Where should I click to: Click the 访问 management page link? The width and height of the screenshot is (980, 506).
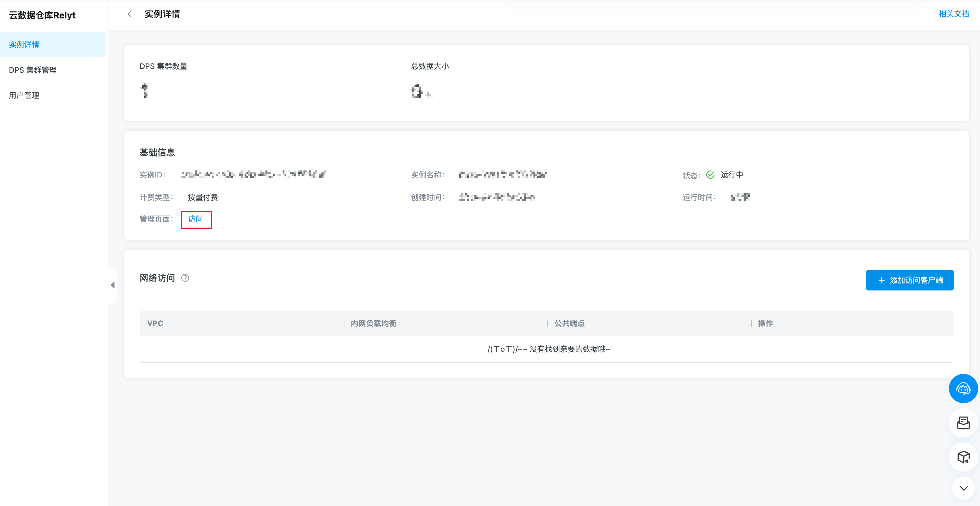click(196, 219)
